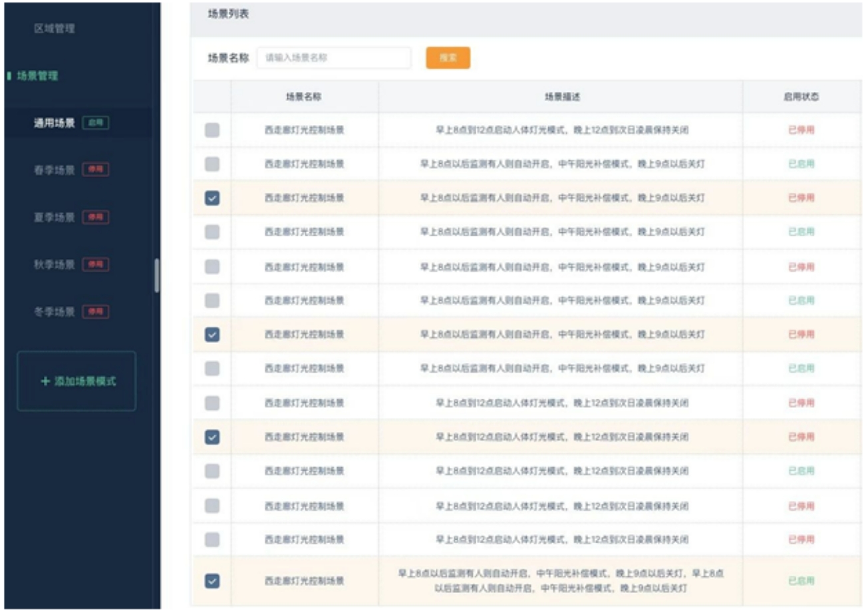This screenshot has width=868, height=613.
Task: Click the sidebar's vertical scrollbar handle
Action: coord(157,275)
